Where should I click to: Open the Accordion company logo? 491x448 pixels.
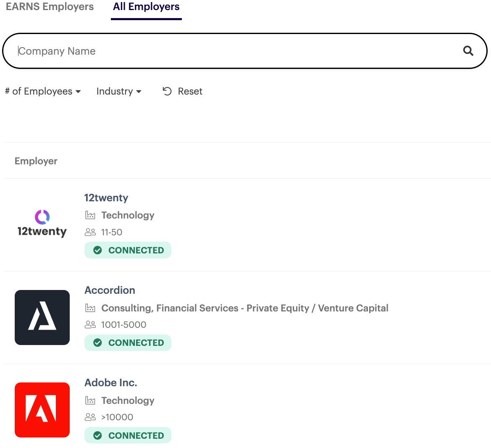point(42,317)
